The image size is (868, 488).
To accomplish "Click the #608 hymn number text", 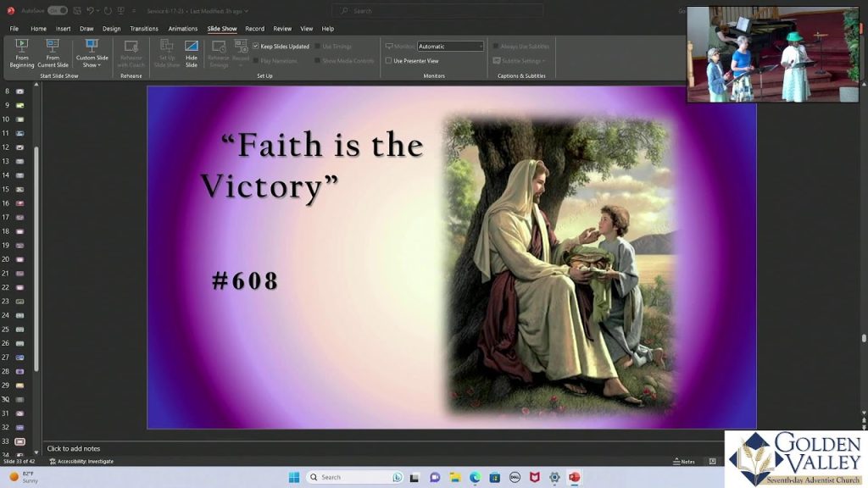I will (245, 280).
